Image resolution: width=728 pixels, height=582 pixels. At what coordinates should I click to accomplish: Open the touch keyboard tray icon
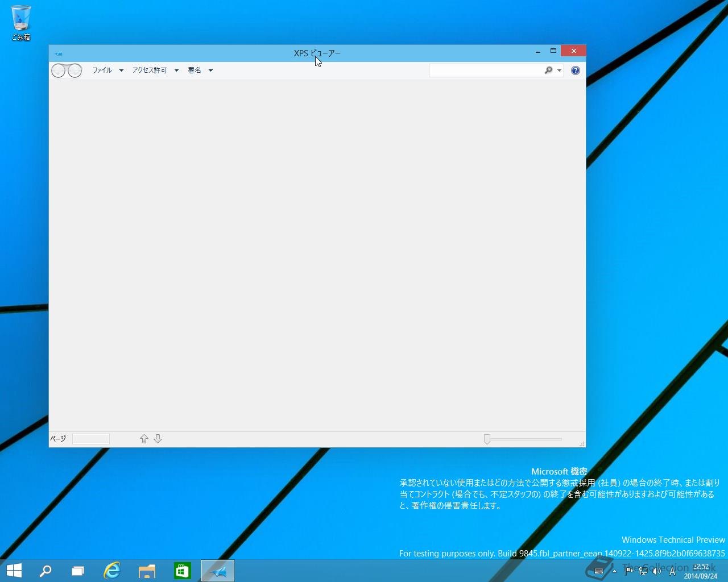click(x=599, y=571)
